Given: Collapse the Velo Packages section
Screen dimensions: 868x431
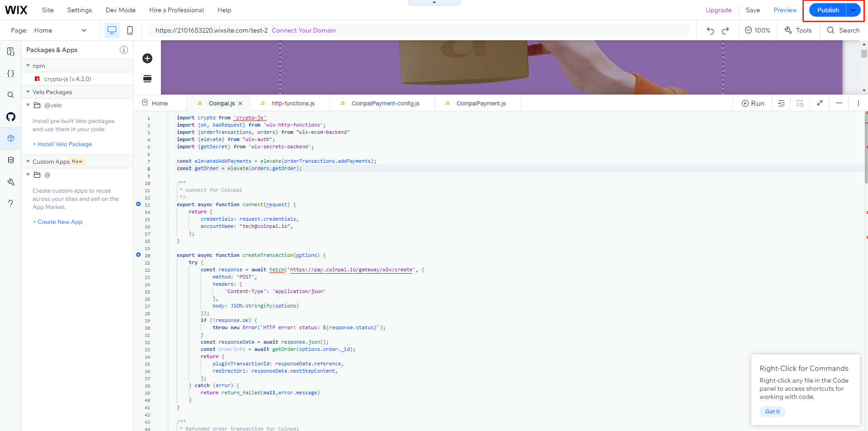Looking at the screenshot, I should pos(28,92).
